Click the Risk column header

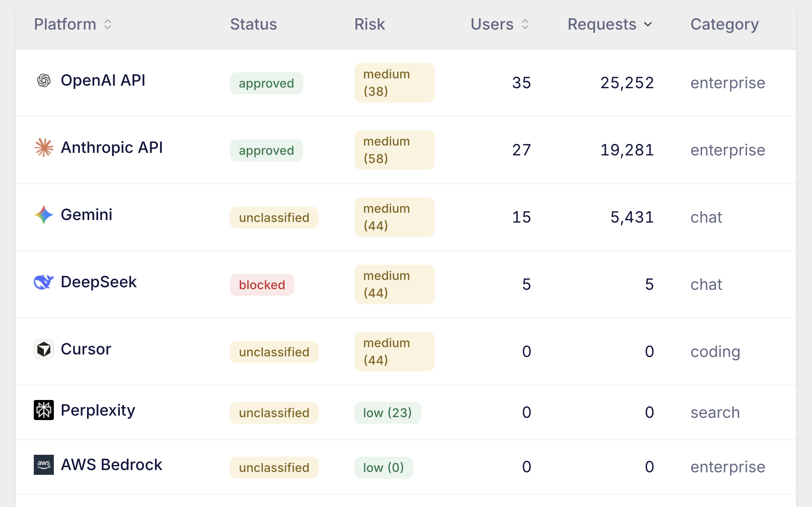[x=369, y=24]
